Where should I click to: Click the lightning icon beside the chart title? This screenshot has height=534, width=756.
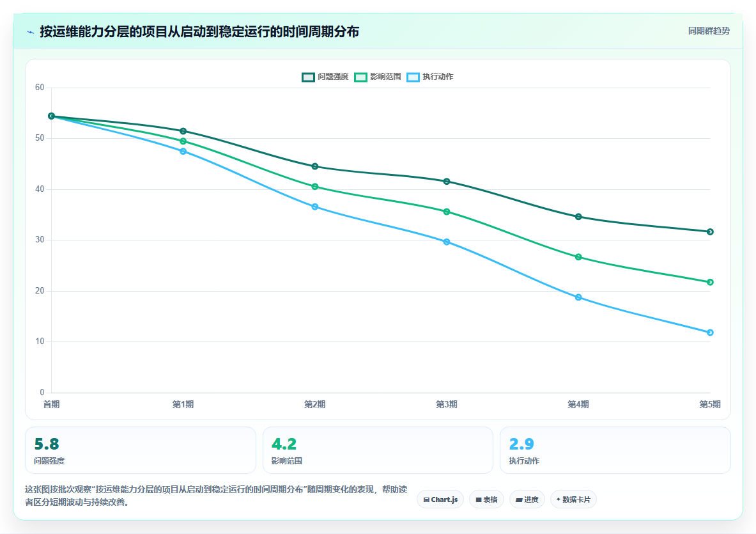coord(31,33)
